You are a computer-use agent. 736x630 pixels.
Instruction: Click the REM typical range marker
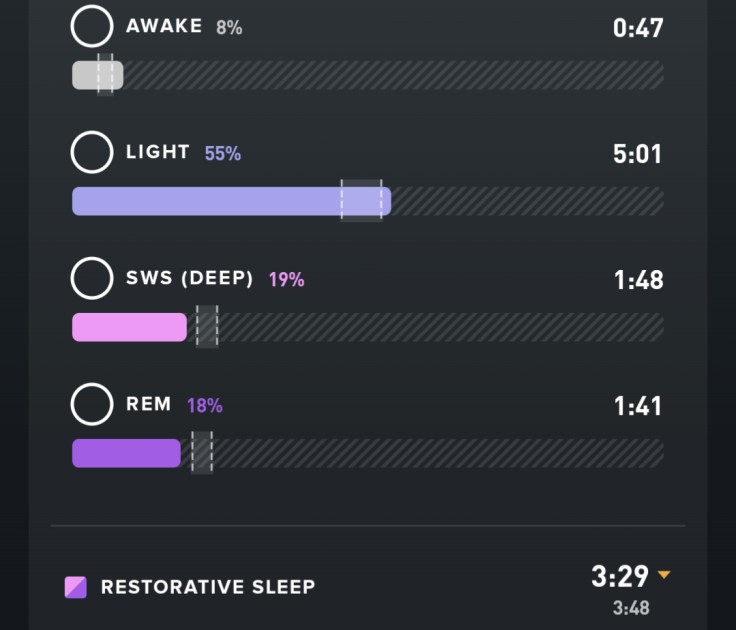202,453
